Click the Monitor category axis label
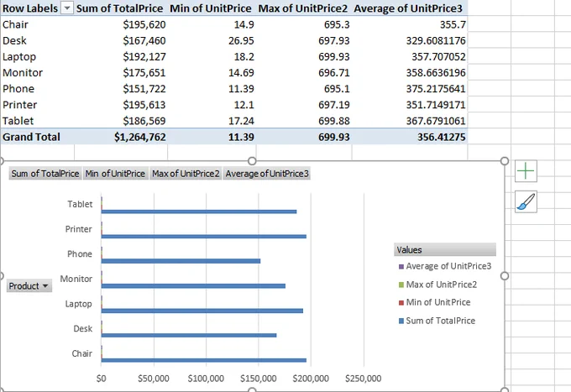 (76, 279)
